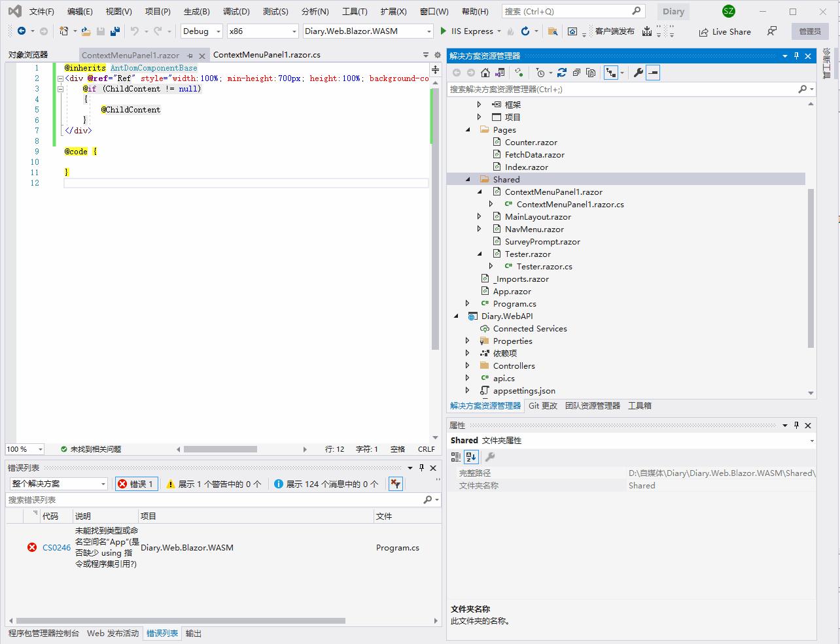Switch to the 输出 tab
Viewport: 840px width, 644px height.
(194, 634)
